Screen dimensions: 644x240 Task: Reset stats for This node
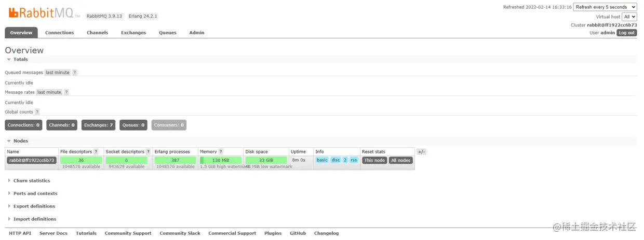pos(374,161)
